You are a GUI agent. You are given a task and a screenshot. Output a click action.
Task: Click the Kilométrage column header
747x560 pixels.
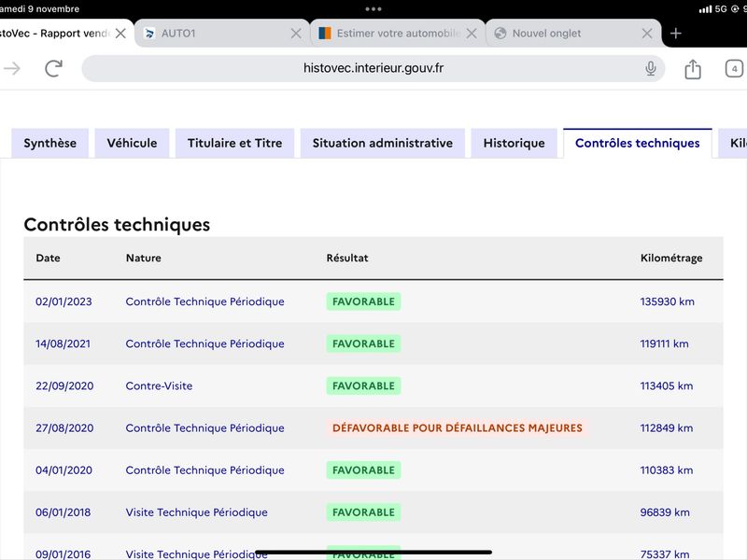(x=671, y=259)
